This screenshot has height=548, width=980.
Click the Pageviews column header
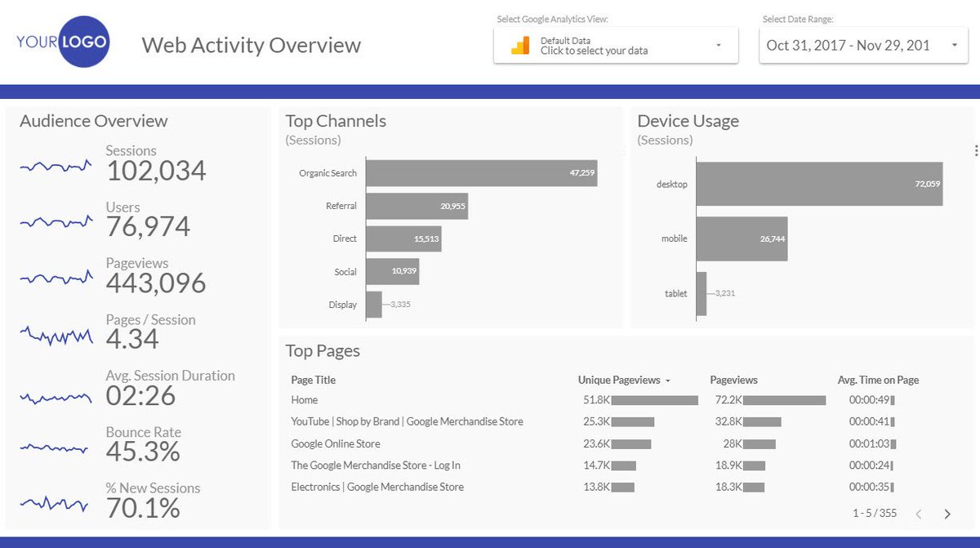point(734,380)
